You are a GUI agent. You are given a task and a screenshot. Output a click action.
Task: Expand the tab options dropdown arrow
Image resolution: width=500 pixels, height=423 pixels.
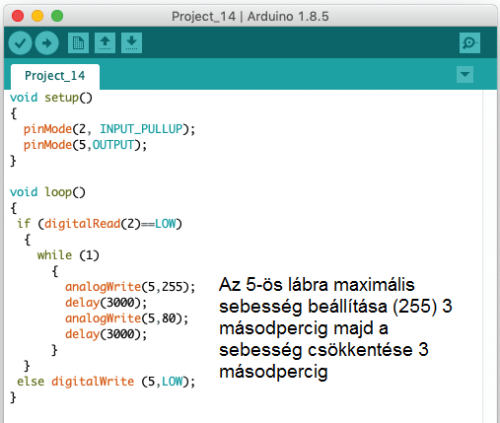tap(465, 74)
